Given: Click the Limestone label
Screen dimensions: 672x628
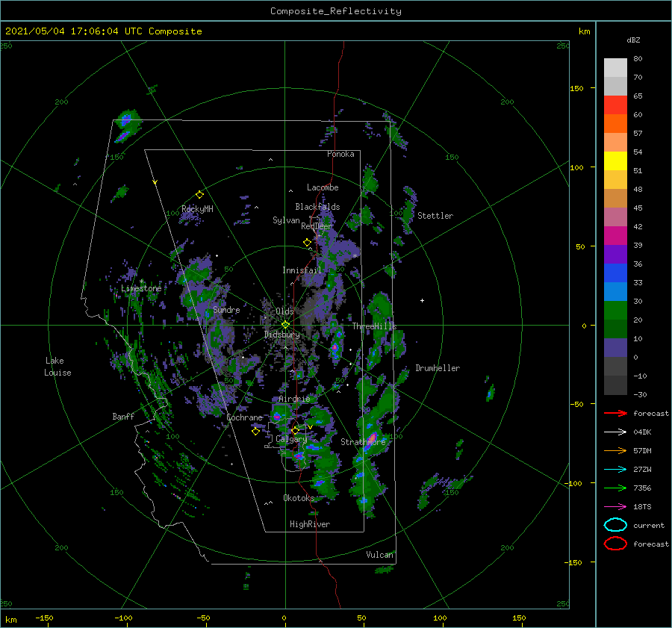Looking at the screenshot, I should tap(141, 288).
